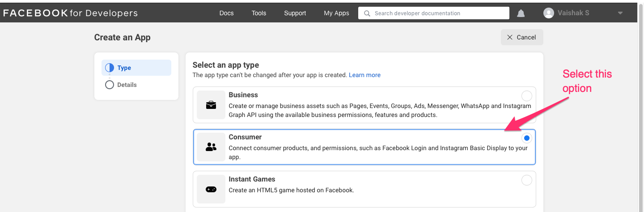The height and width of the screenshot is (212, 644).
Task: Click Vaishak S profile avatar
Action: tap(549, 13)
